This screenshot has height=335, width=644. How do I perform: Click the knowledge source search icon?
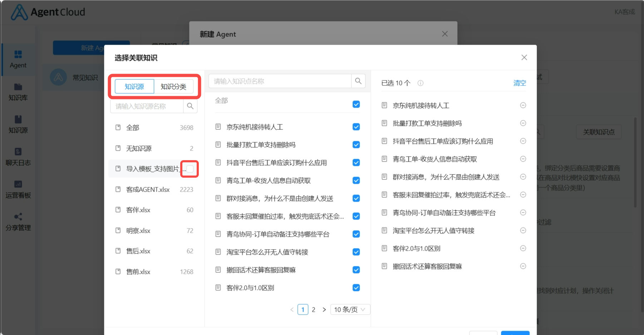190,106
